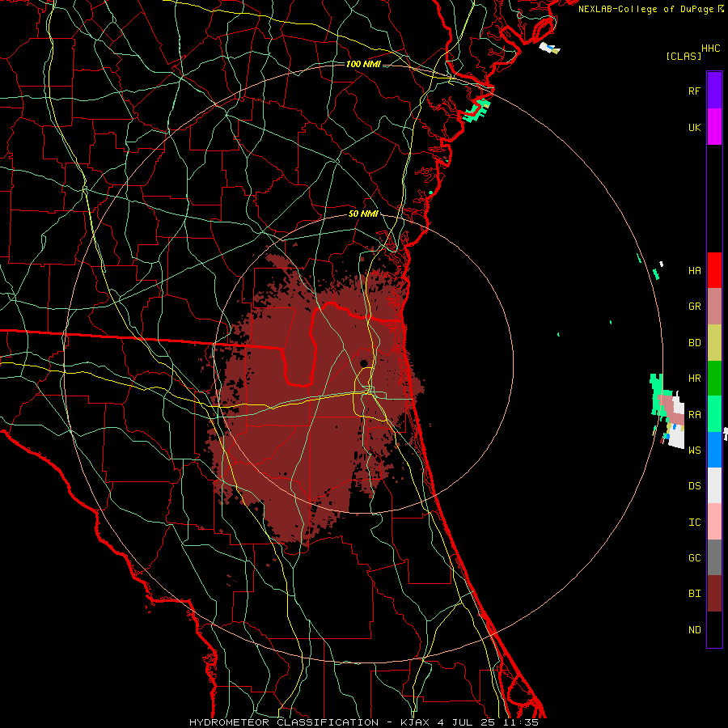Click the 'RF' legend label
Image resolution: width=728 pixels, height=728 pixels.
click(694, 91)
